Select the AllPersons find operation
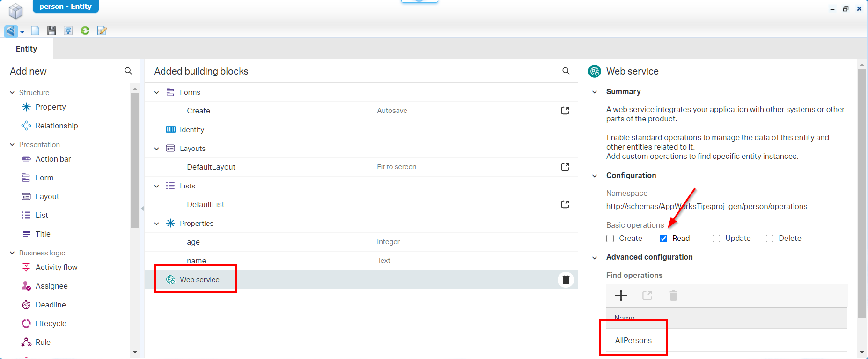 tap(727, 340)
